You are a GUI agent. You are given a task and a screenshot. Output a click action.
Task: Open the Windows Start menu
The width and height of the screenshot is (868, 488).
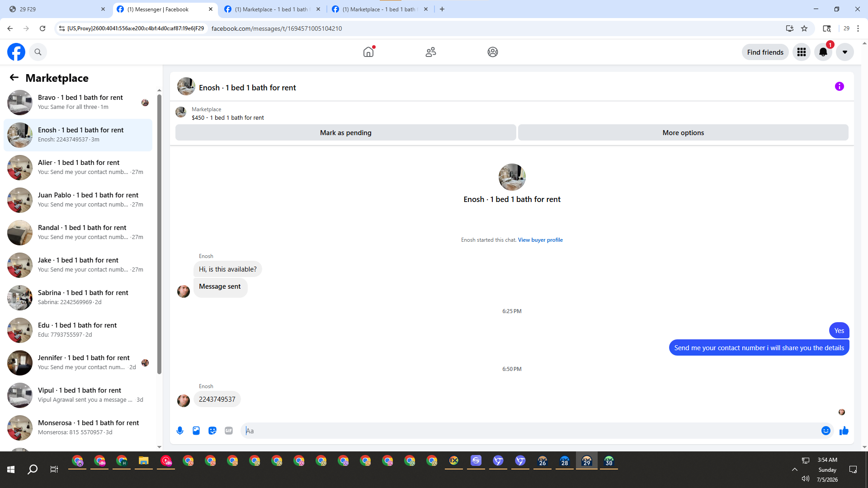point(11,469)
